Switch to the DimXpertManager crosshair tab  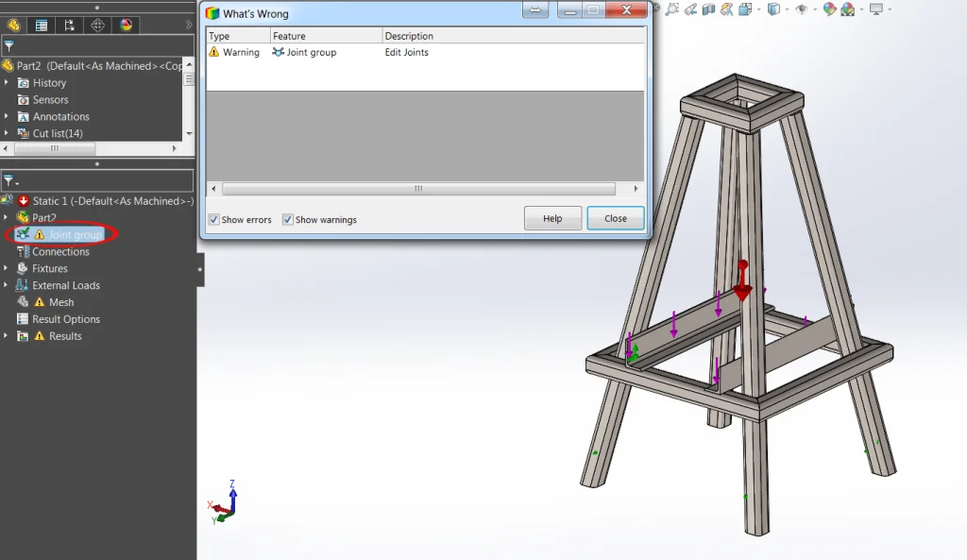[x=97, y=25]
